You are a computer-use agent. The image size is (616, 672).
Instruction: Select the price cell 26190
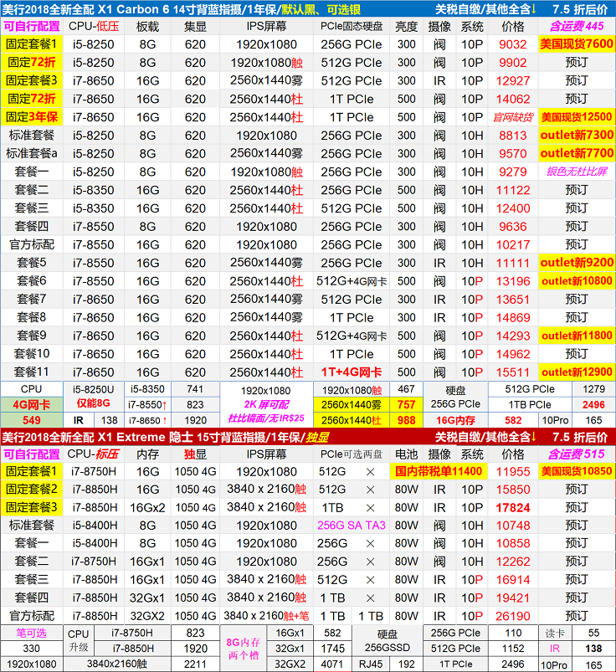point(513,616)
